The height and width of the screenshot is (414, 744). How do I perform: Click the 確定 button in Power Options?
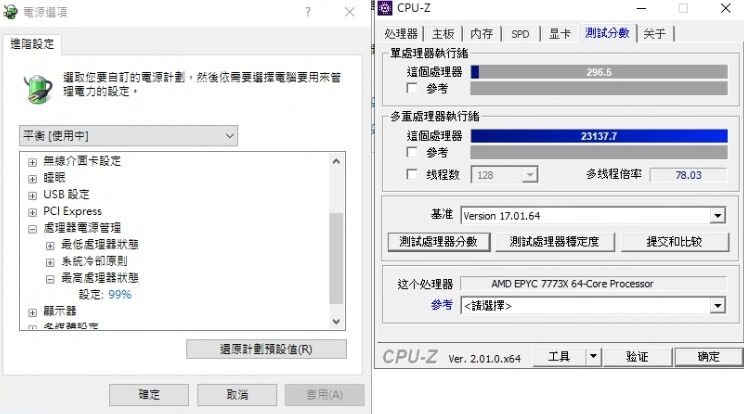pyautogui.click(x=149, y=395)
